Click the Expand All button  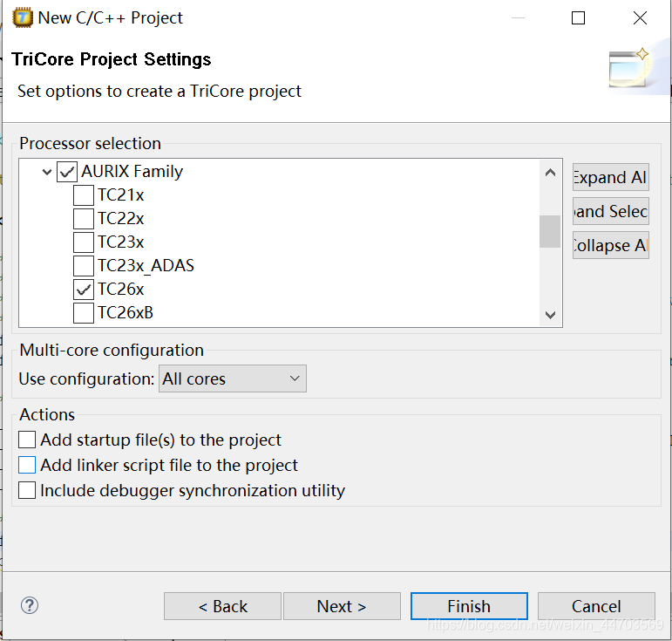click(x=611, y=177)
